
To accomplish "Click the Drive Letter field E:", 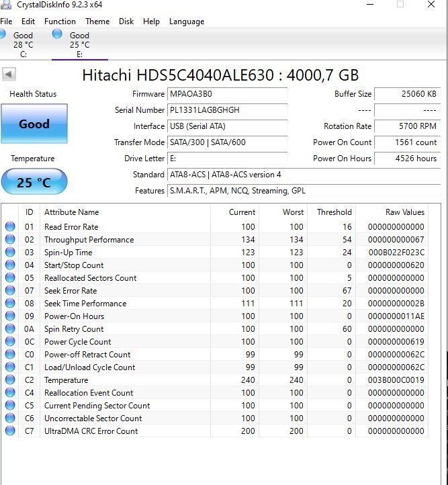I will click(x=227, y=158).
